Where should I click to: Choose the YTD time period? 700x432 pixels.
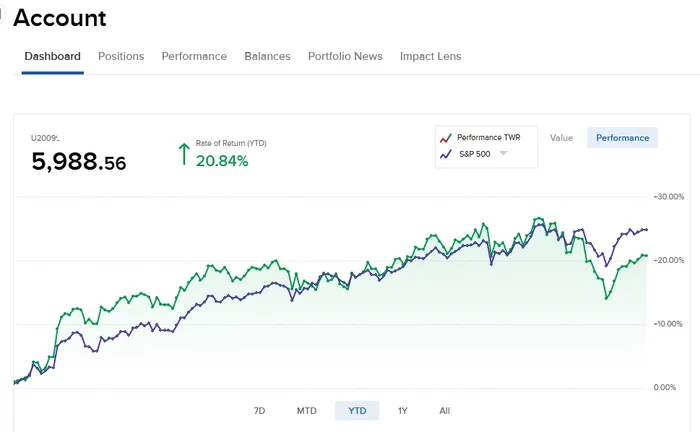coord(357,411)
